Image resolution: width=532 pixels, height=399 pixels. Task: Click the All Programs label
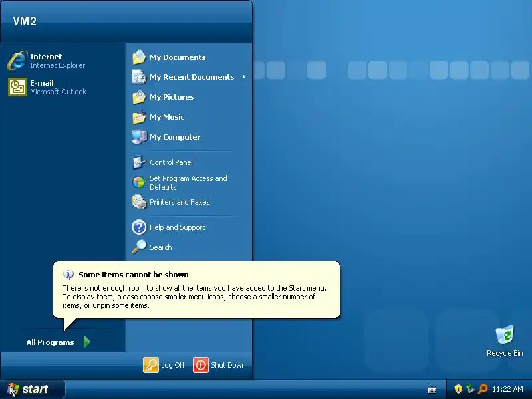[50, 342]
